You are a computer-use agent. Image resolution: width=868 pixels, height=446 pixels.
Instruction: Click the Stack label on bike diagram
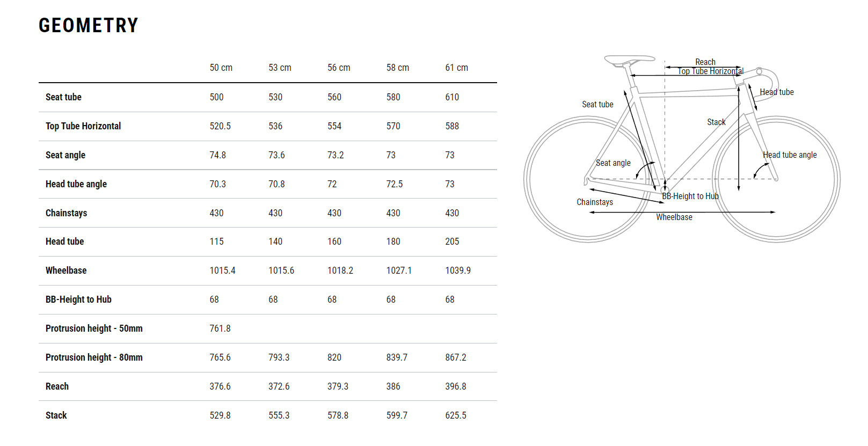pyautogui.click(x=716, y=122)
